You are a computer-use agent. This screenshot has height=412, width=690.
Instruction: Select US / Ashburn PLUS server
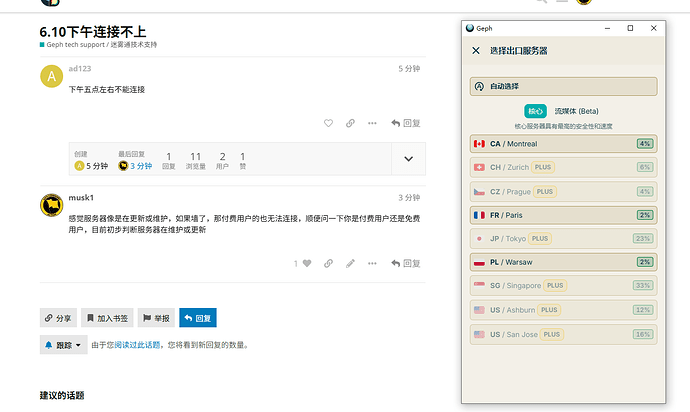pos(563,310)
